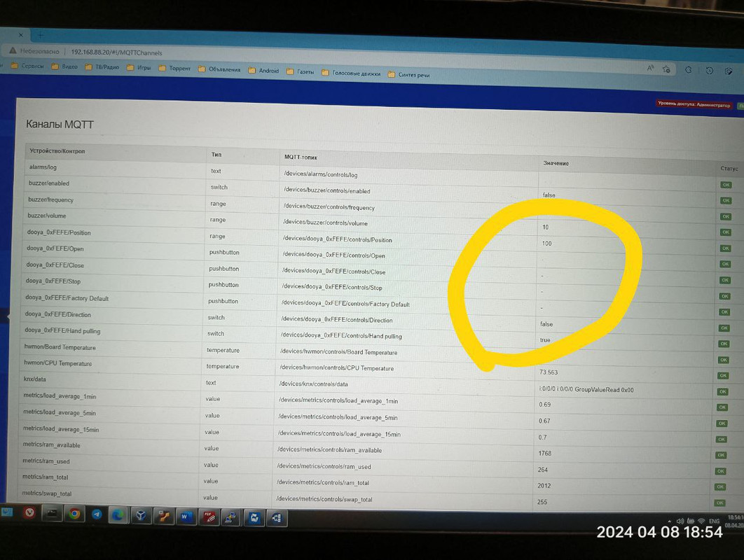Click the address bar URL 192.168.88.20
The image size is (744, 560).
pos(117,52)
